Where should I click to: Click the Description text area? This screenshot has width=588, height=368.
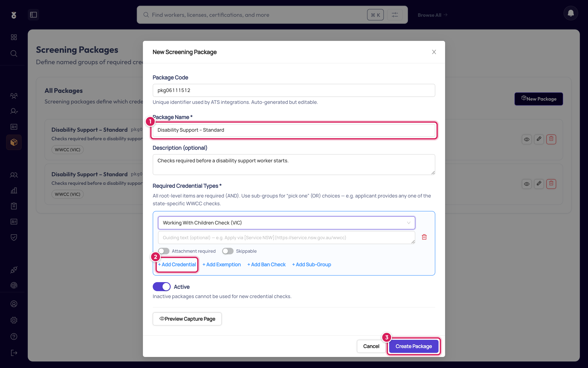pyautogui.click(x=294, y=164)
